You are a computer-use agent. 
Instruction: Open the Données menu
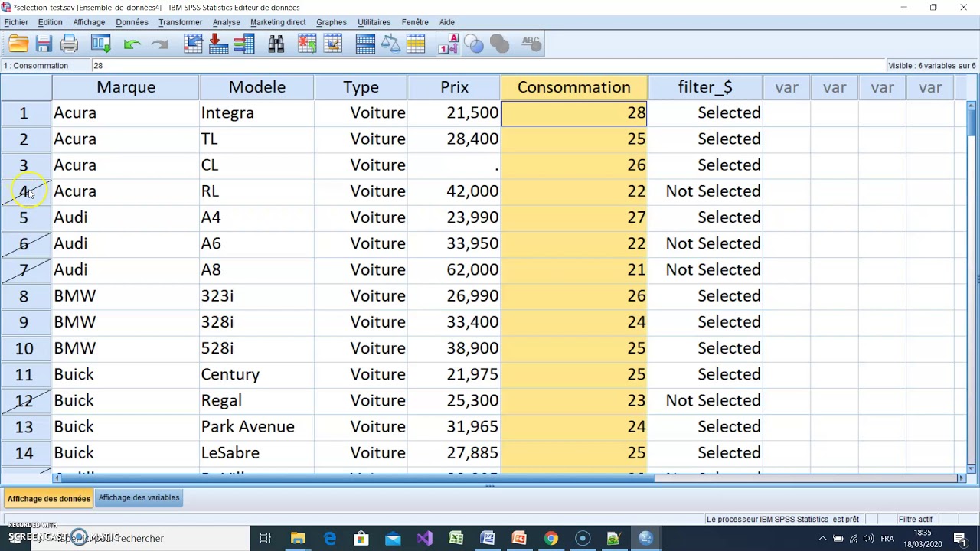pyautogui.click(x=132, y=22)
